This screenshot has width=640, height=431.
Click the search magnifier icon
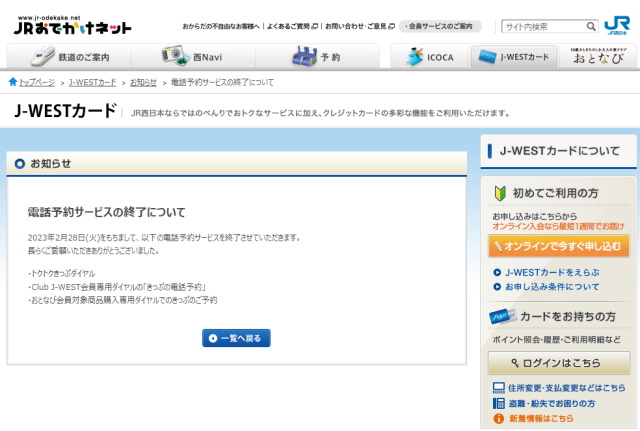pos(591,27)
